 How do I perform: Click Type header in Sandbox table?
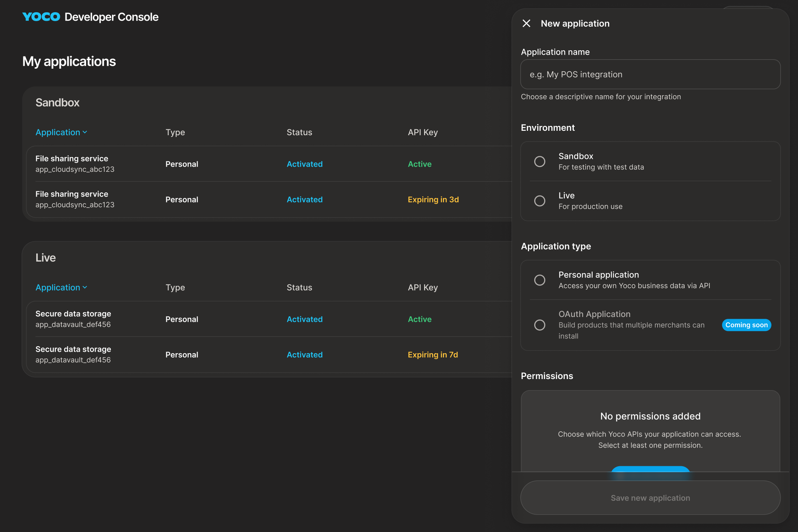(x=175, y=132)
